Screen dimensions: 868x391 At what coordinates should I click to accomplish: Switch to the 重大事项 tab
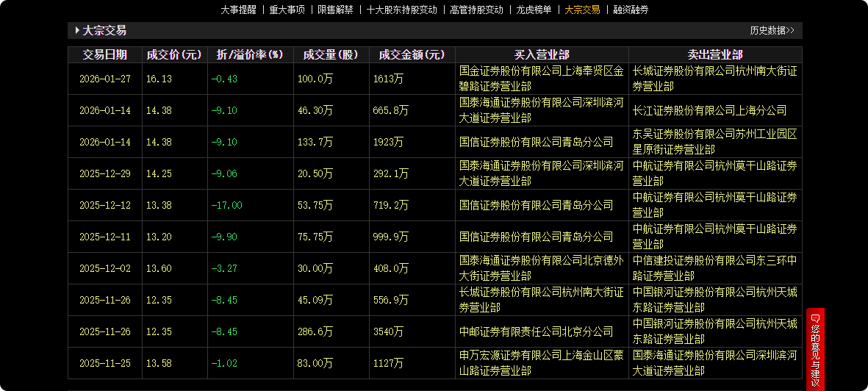coord(287,10)
